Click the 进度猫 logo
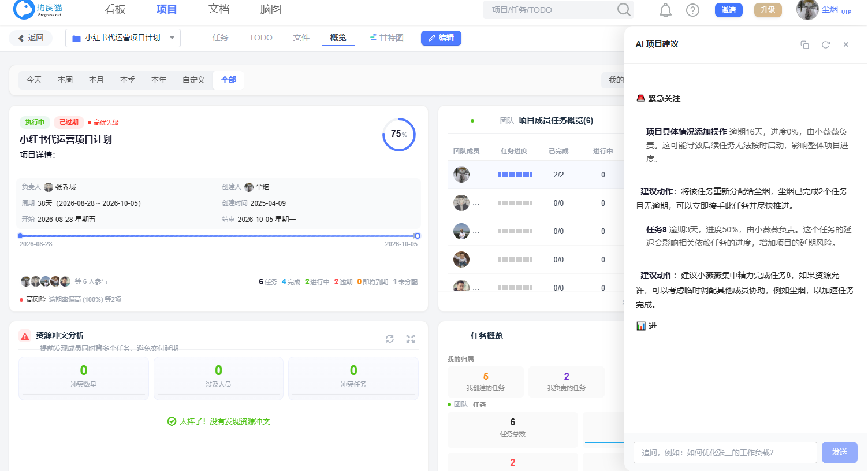Viewport: 868px width, 471px height. point(38,9)
